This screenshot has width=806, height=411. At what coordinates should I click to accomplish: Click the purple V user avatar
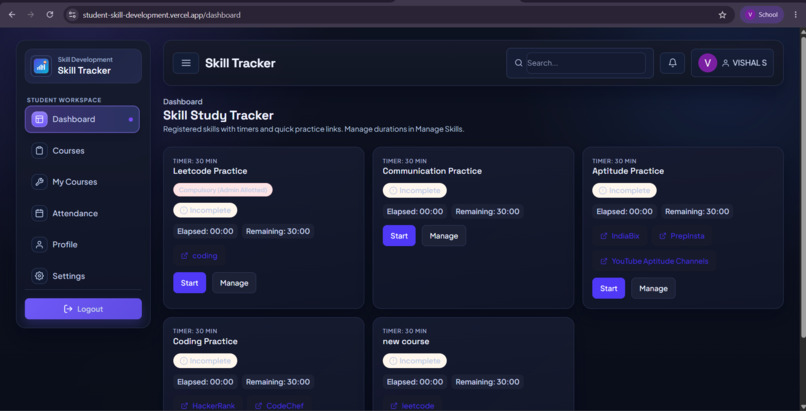(707, 63)
